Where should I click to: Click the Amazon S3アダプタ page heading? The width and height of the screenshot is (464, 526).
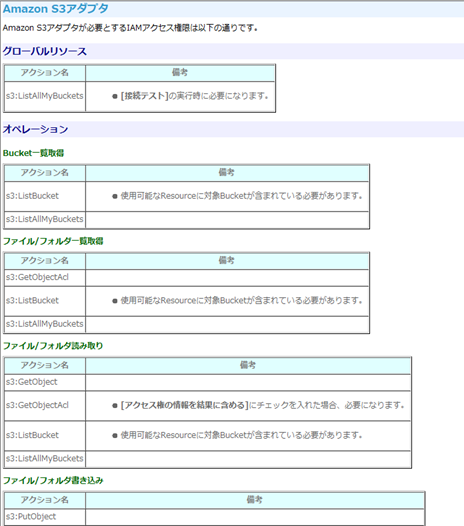pyautogui.click(x=55, y=9)
